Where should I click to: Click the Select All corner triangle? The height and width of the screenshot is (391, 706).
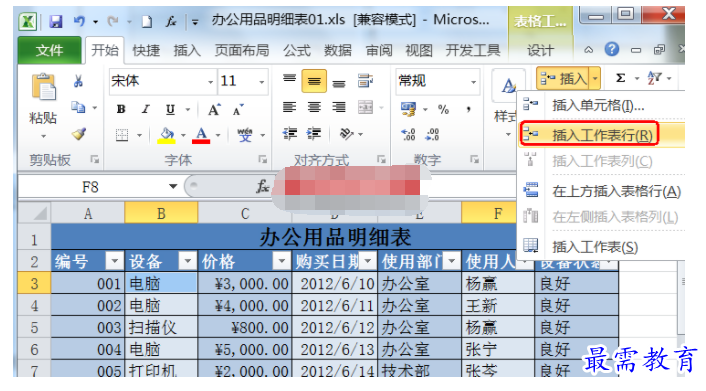pyautogui.click(x=35, y=213)
